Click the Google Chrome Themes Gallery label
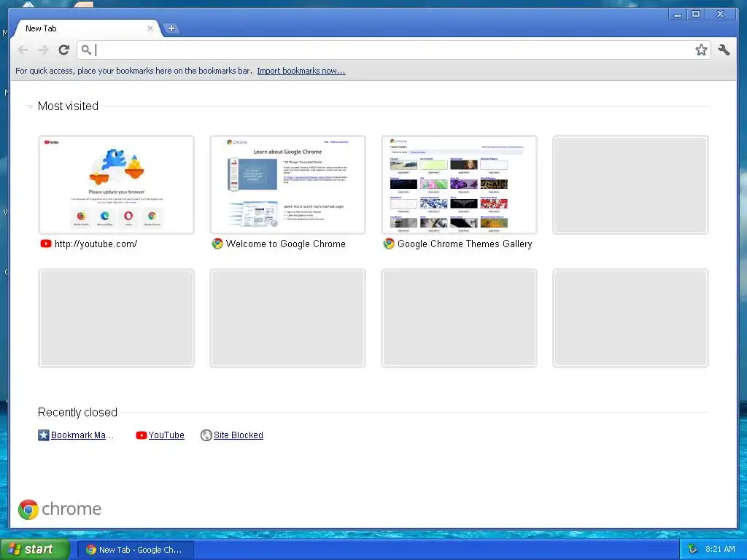Screen dimensions: 747x560 coord(465,244)
